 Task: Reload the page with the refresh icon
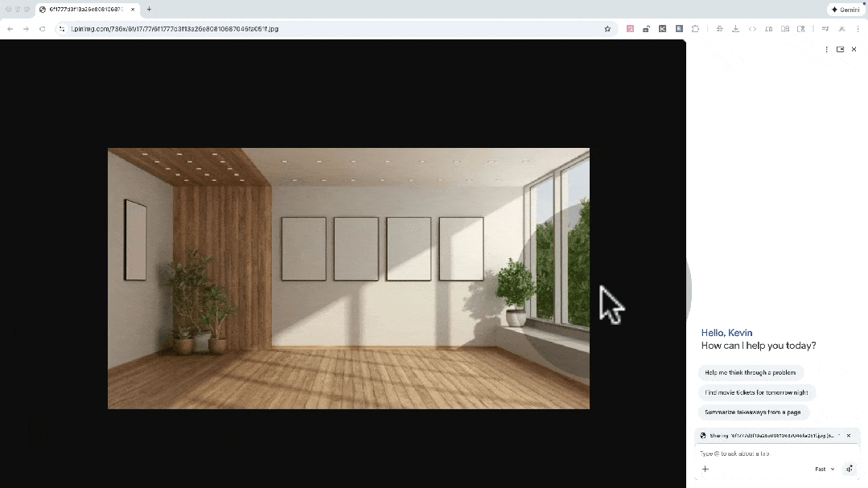(x=42, y=28)
